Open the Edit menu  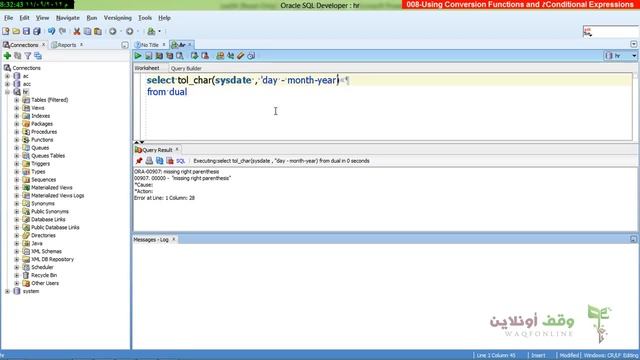[x=24, y=18]
